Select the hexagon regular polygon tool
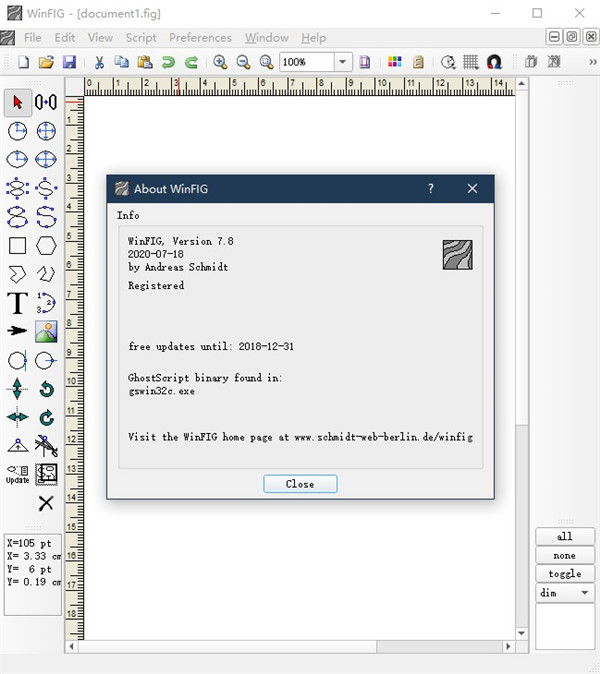 46,245
